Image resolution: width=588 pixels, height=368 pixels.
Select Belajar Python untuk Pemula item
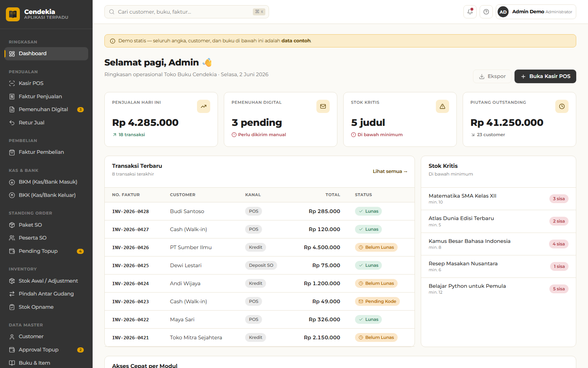[x=498, y=289]
